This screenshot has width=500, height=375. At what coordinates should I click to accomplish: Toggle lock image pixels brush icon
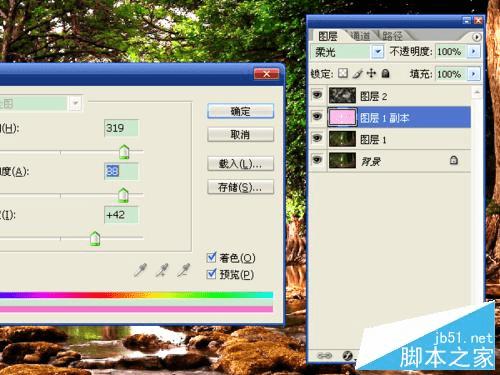(357, 73)
